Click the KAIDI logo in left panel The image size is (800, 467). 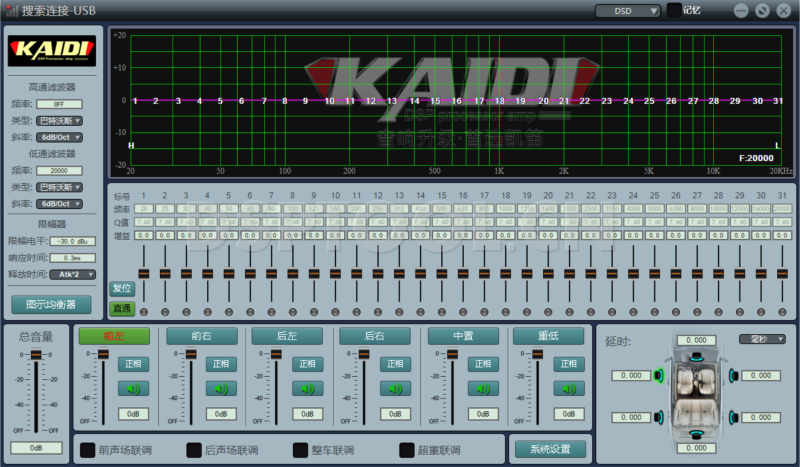click(x=52, y=48)
